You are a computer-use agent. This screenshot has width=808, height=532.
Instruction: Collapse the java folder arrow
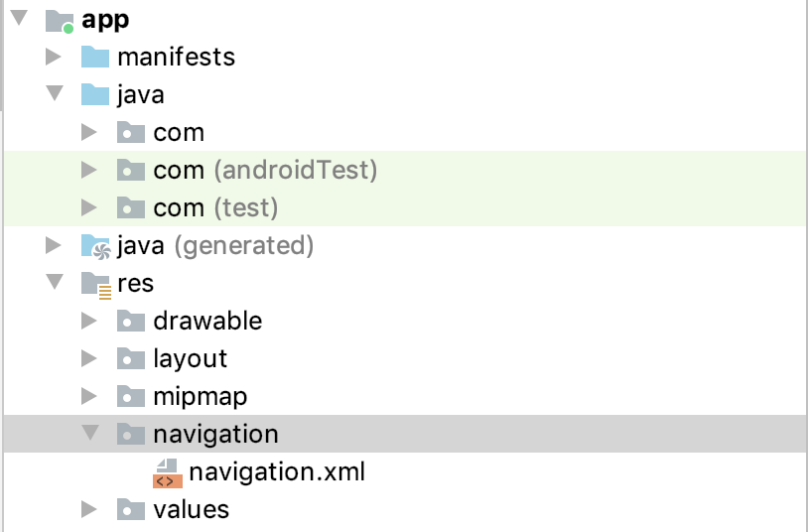click(54, 94)
